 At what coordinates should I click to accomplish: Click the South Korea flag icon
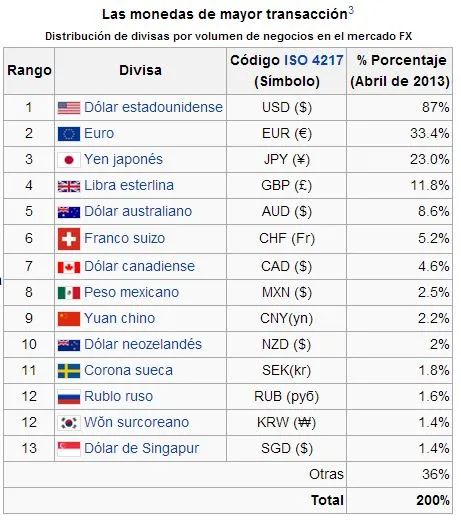point(69,423)
